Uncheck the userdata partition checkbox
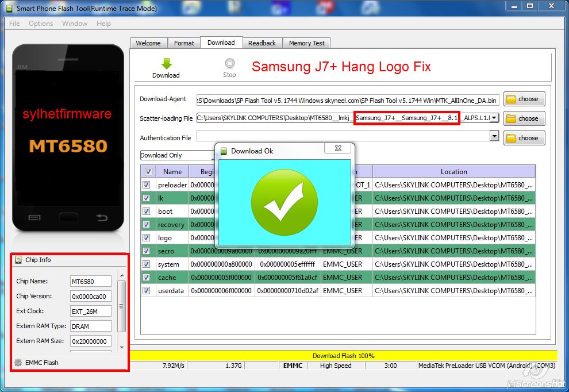This screenshot has width=569, height=392. (x=146, y=291)
